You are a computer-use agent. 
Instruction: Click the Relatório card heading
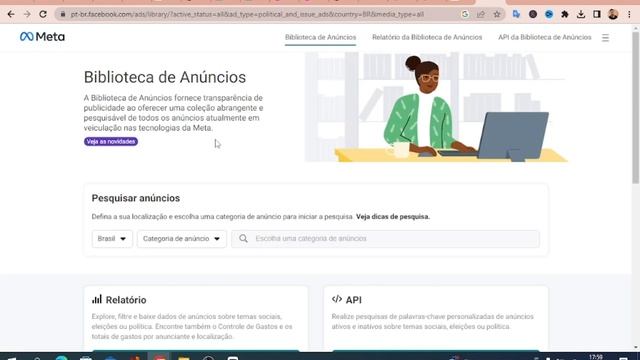(x=126, y=300)
